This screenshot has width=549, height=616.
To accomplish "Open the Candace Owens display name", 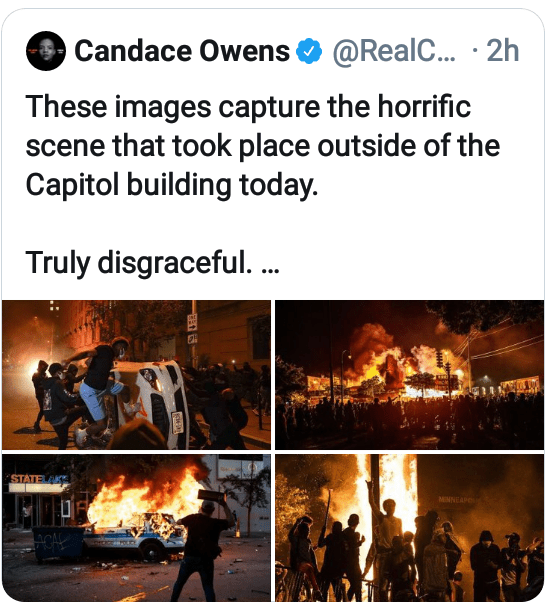I will point(182,51).
